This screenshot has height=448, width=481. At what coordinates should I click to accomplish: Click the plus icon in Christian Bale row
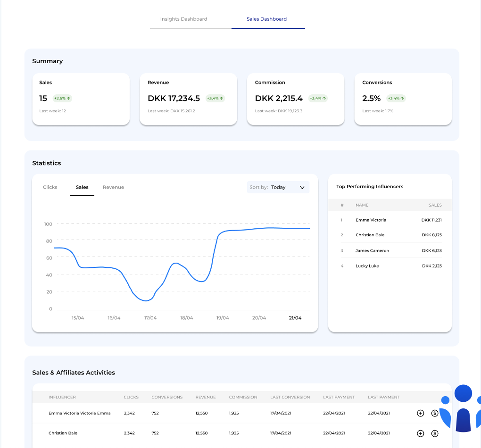pos(420,433)
